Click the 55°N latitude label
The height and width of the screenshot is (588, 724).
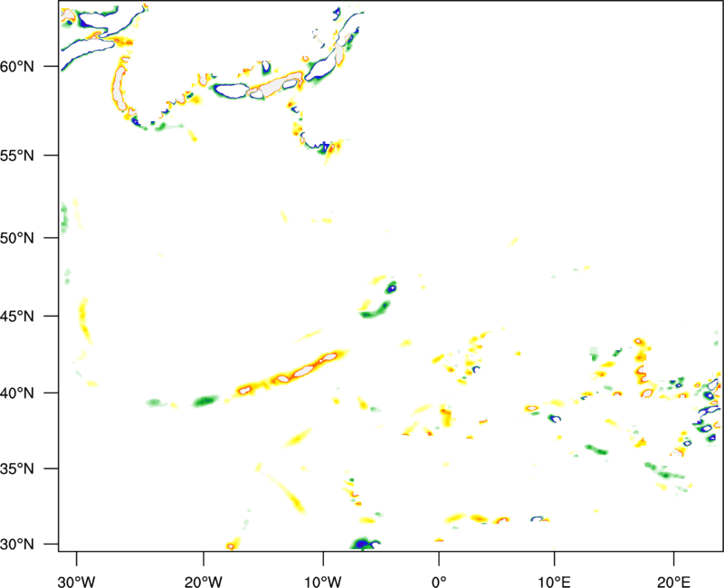pos(17,156)
